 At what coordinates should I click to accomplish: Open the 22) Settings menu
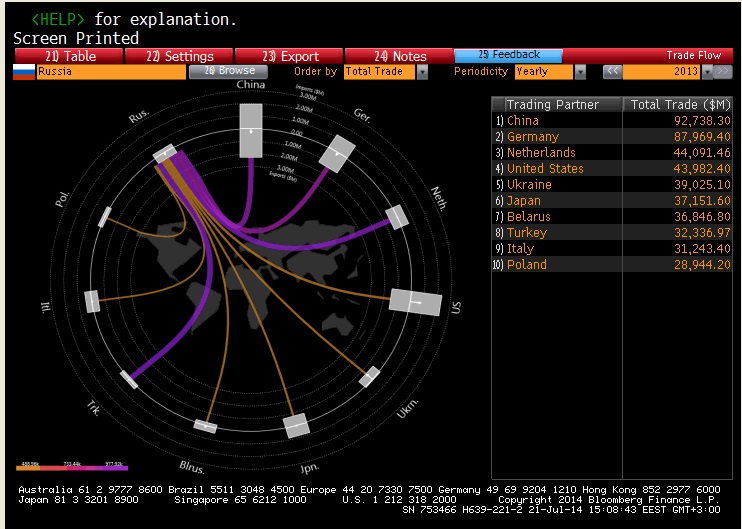[x=179, y=56]
